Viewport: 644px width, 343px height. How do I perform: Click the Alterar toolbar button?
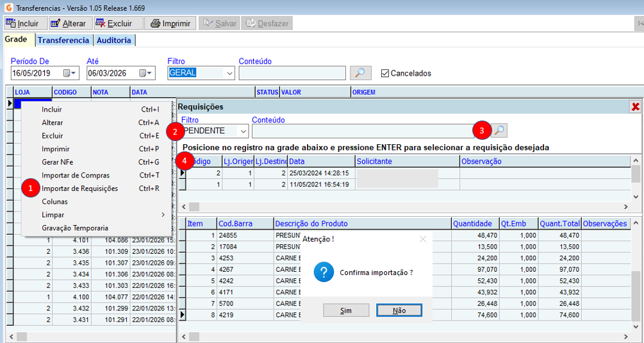(x=68, y=24)
